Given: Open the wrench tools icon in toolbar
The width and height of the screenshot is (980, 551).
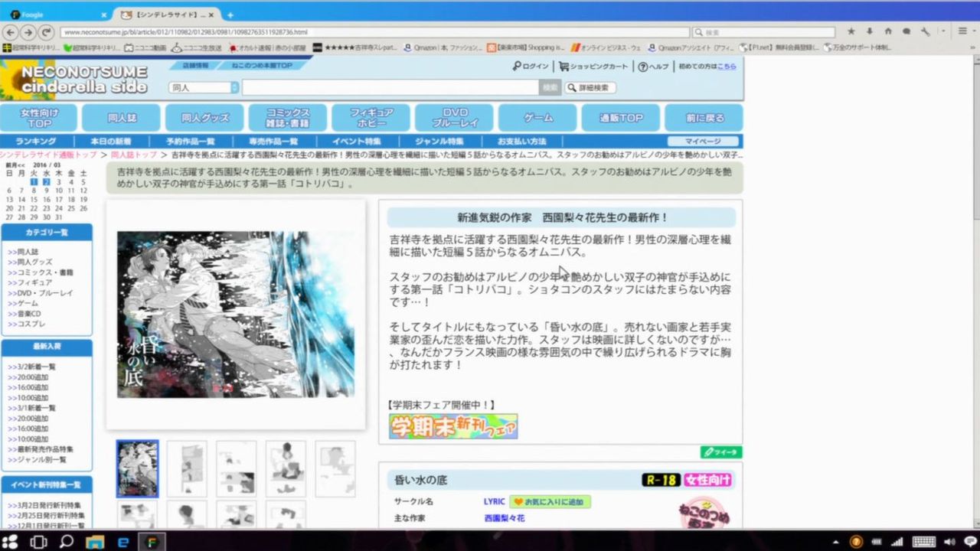Looking at the screenshot, I should coord(925,31).
